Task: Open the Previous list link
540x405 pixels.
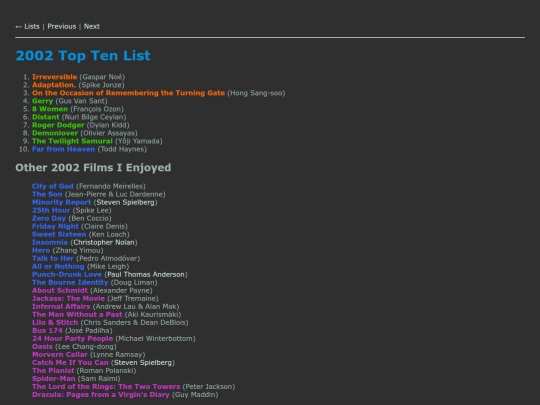Action: 62,27
